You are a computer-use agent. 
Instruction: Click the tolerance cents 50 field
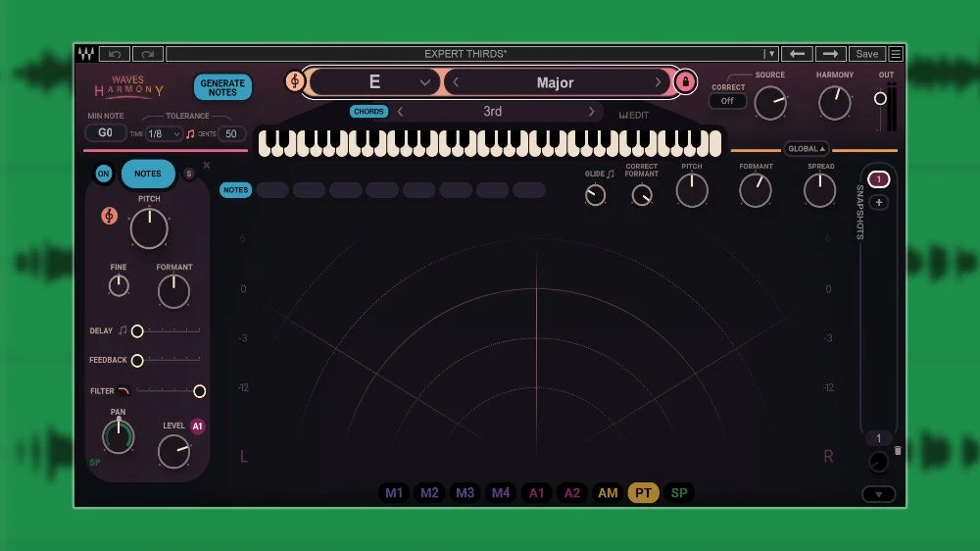(231, 134)
